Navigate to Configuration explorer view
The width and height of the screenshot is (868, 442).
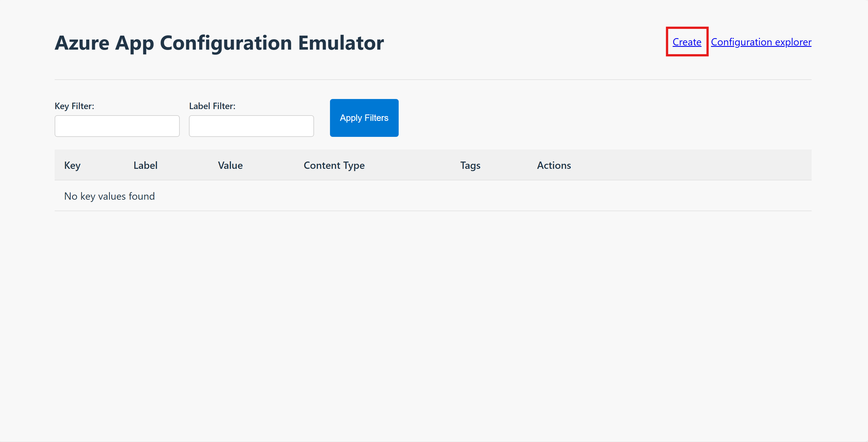[x=761, y=42]
